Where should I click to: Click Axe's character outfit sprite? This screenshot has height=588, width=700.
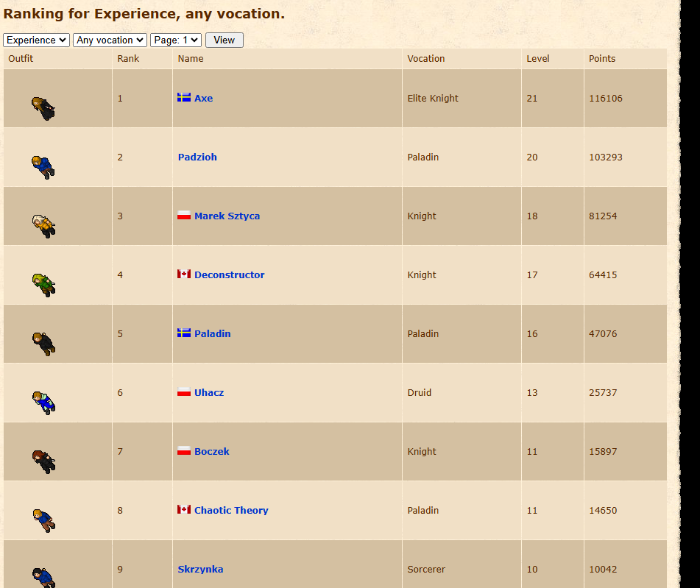coord(43,108)
